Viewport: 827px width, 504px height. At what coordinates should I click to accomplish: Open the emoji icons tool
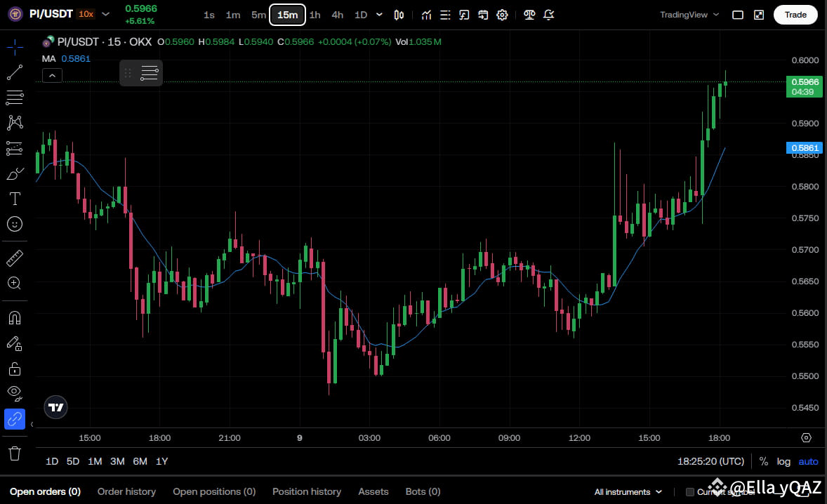pos(15,224)
